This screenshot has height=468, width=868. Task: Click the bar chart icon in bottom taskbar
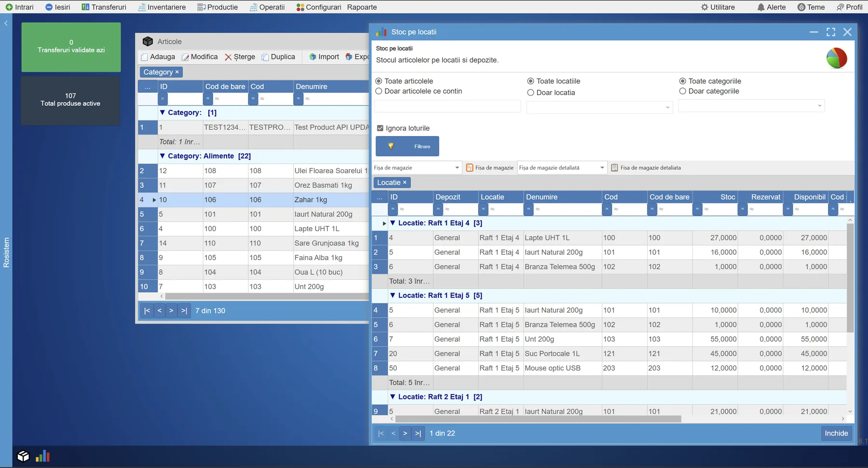click(42, 456)
